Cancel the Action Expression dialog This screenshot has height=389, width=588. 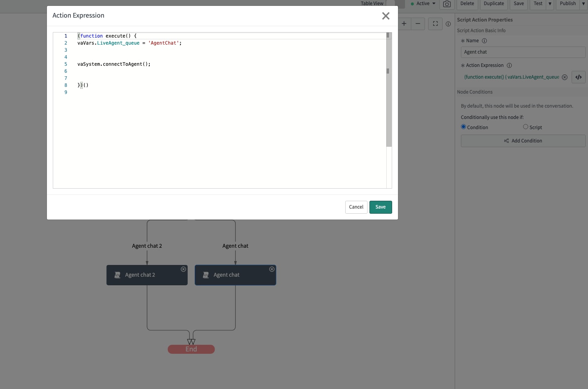pyautogui.click(x=356, y=207)
